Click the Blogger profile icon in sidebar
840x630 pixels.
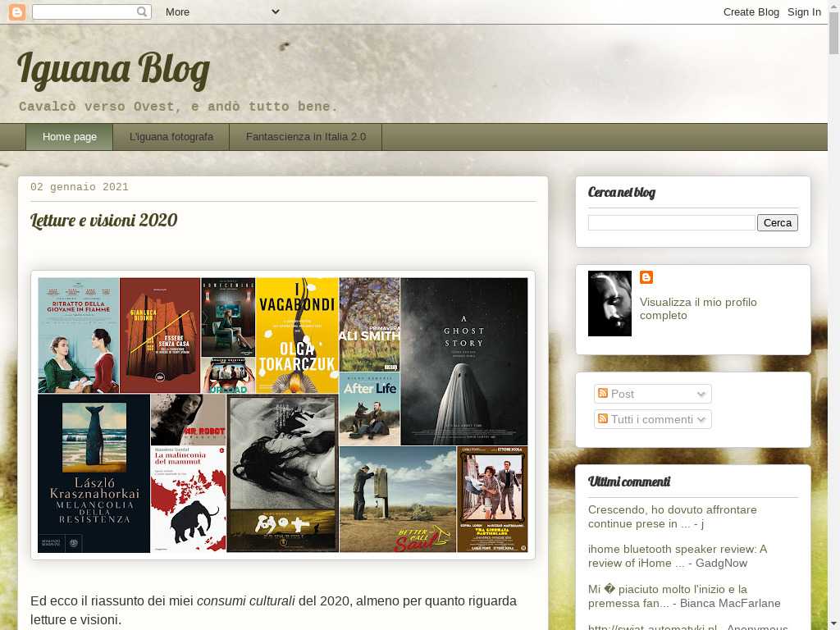click(646, 278)
